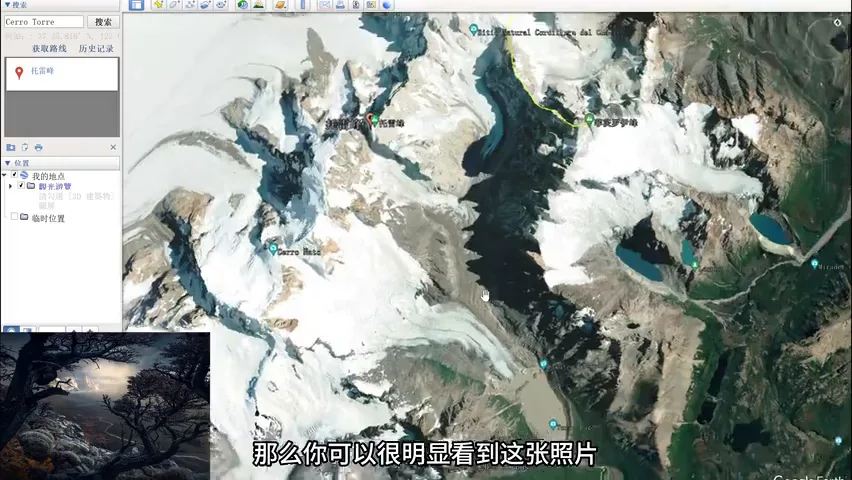
Task: Click View in Google Maps icon
Action: pyautogui.click(x=372, y=5)
